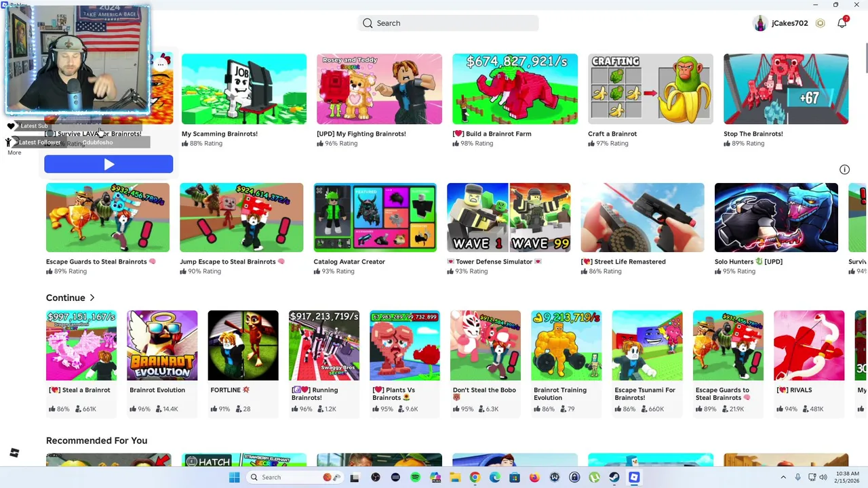Click the blue Play button under Survive LAVA
This screenshot has height=488, width=868.
coord(108,164)
